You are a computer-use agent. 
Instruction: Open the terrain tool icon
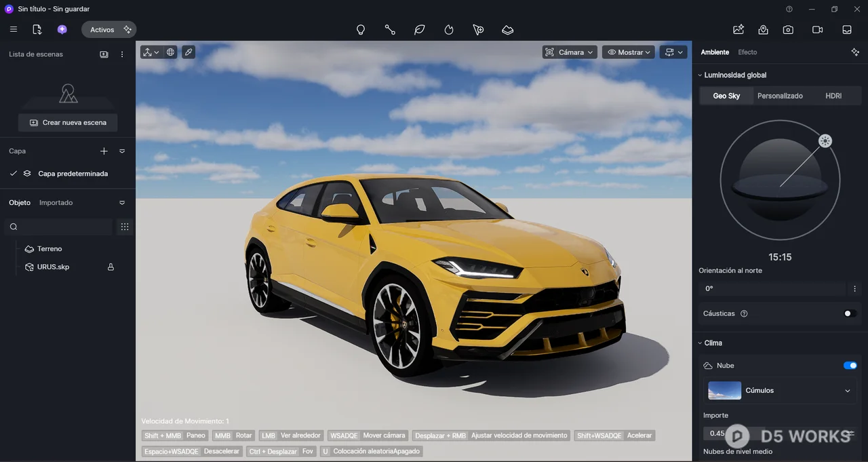(x=508, y=30)
